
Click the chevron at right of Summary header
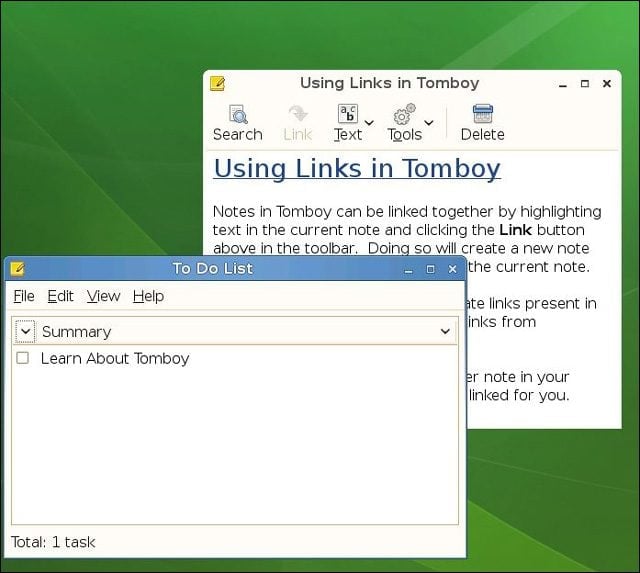point(445,331)
